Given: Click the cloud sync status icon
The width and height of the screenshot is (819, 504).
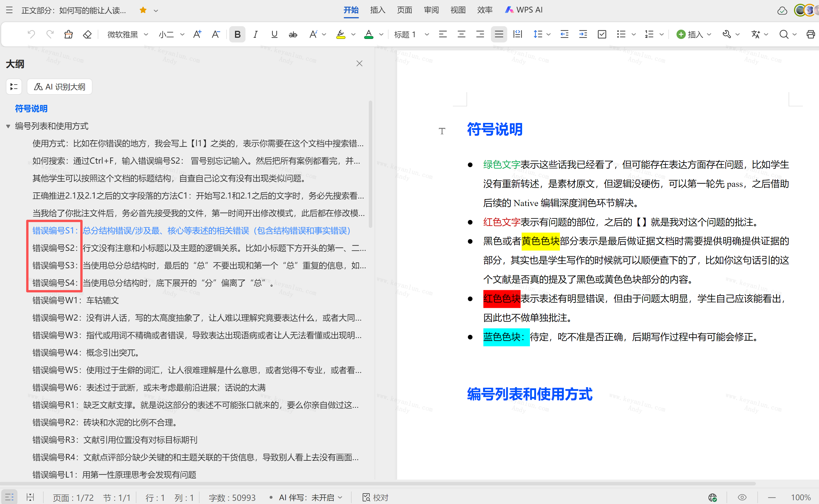Looking at the screenshot, I should coord(782,10).
